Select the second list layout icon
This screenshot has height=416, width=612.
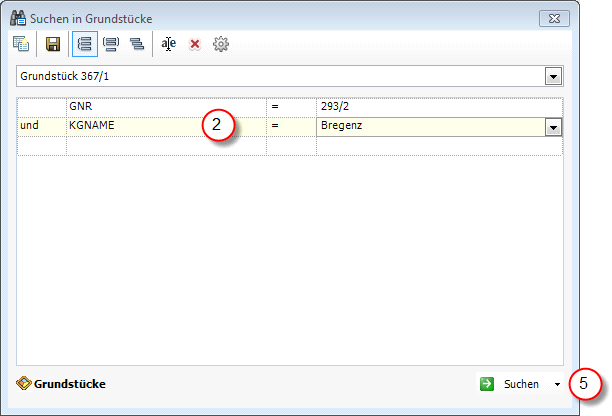click(111, 44)
